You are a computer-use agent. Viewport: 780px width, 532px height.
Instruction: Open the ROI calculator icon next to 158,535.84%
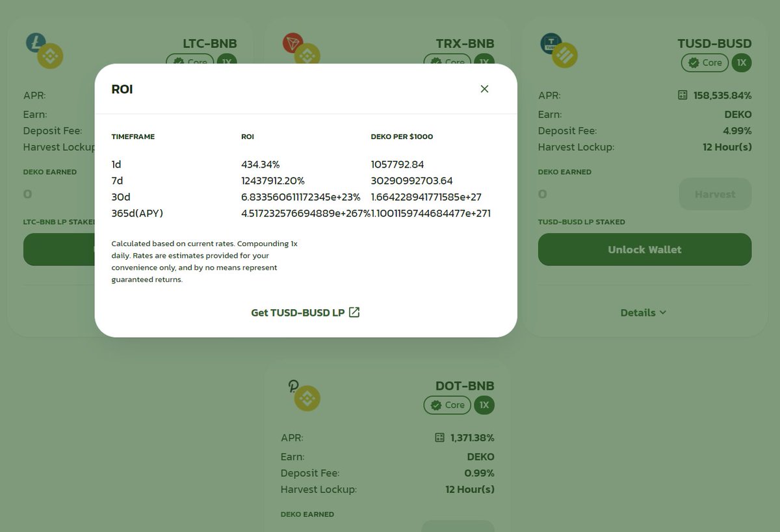click(x=682, y=95)
